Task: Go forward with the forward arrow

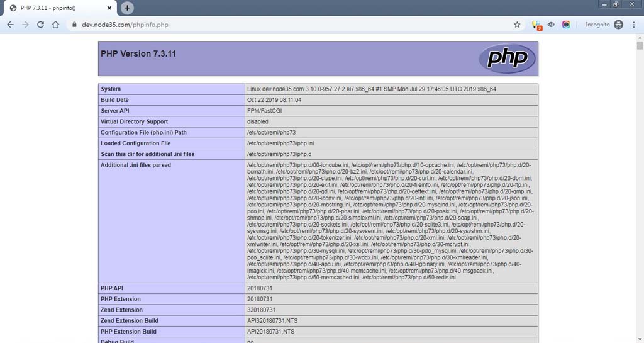Action: 25,25
